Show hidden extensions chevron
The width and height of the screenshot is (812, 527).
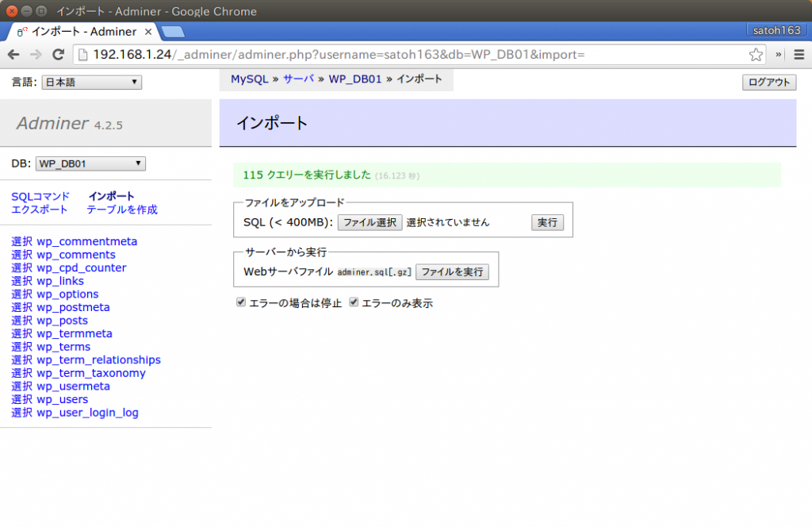point(779,55)
